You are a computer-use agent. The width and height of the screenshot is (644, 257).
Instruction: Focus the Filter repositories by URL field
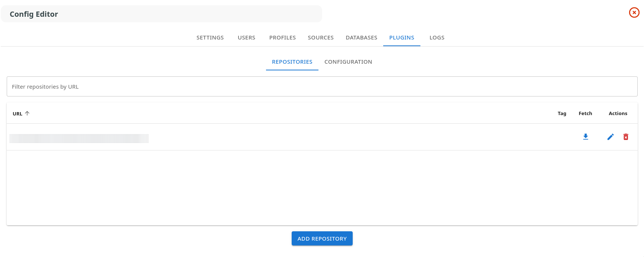click(322, 86)
